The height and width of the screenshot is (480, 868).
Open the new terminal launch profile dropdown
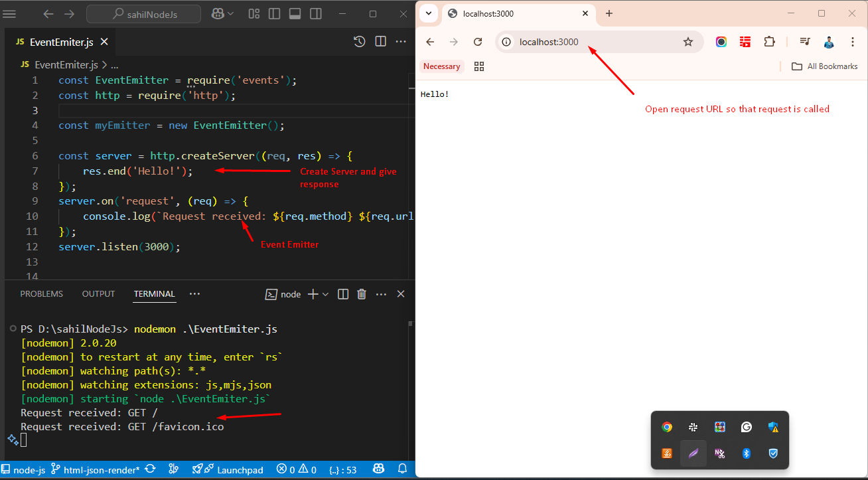click(325, 294)
